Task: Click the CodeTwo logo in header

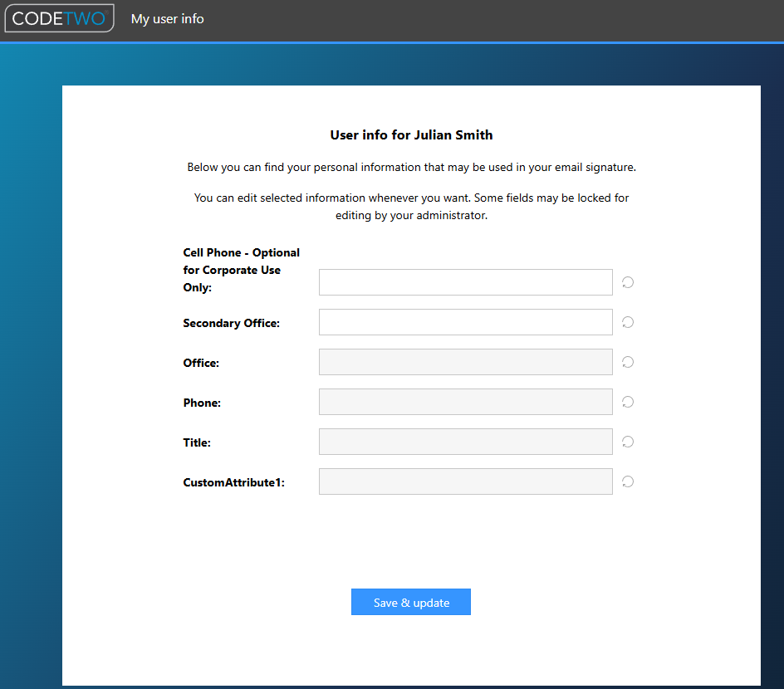Action: click(x=59, y=18)
